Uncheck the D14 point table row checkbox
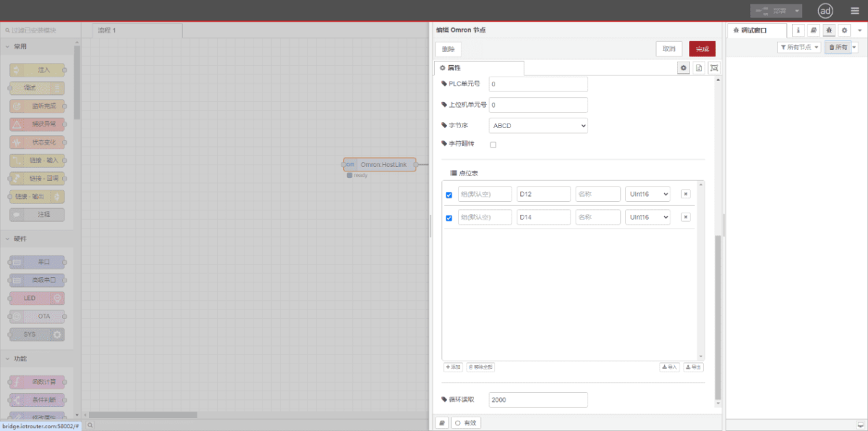Viewport: 868px width, 431px height. [449, 217]
